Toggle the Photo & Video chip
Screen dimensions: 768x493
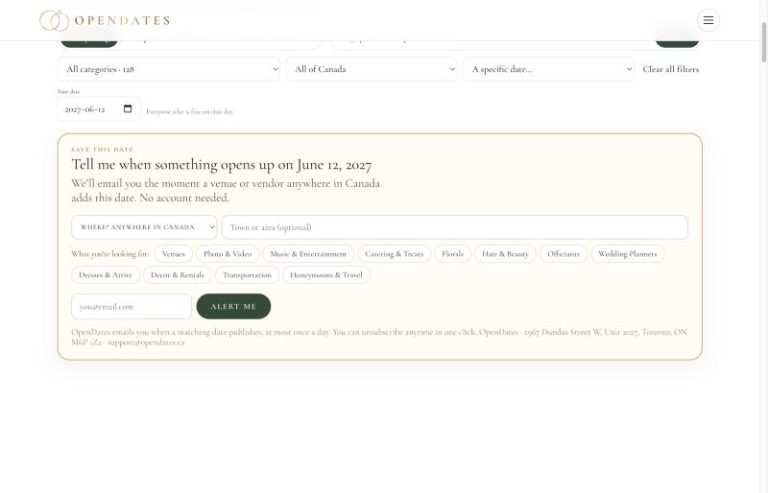[x=227, y=254]
